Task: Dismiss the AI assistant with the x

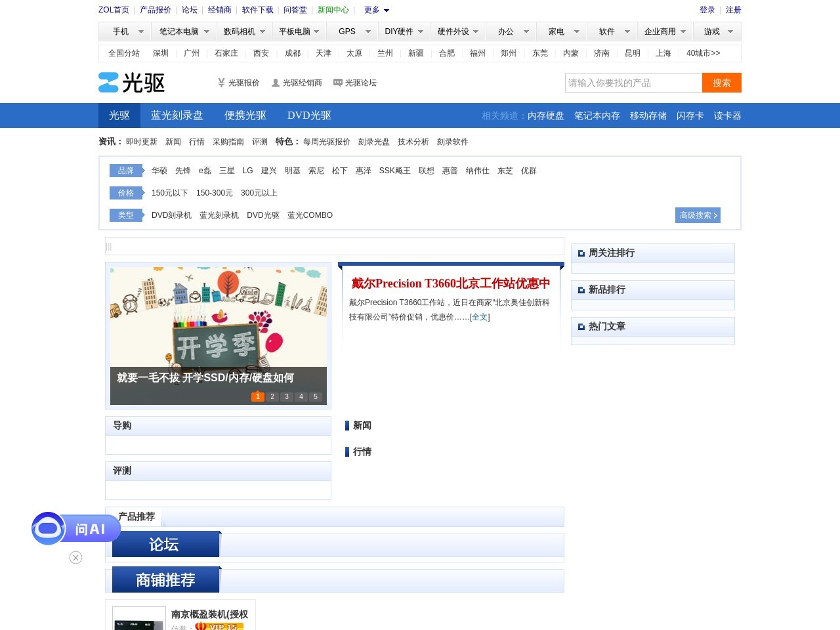Action: [75, 557]
